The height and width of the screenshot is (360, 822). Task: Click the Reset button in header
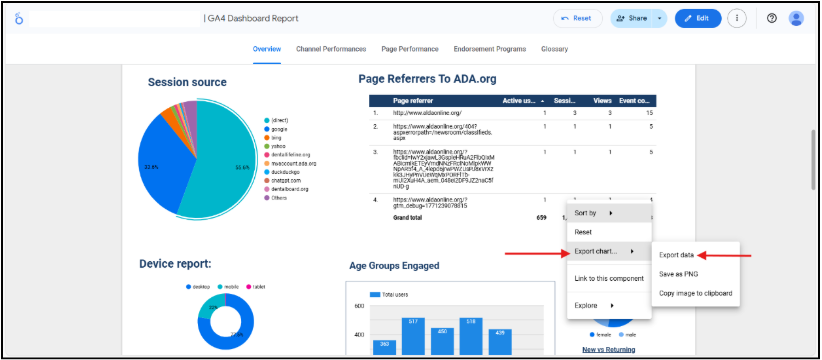pos(577,18)
